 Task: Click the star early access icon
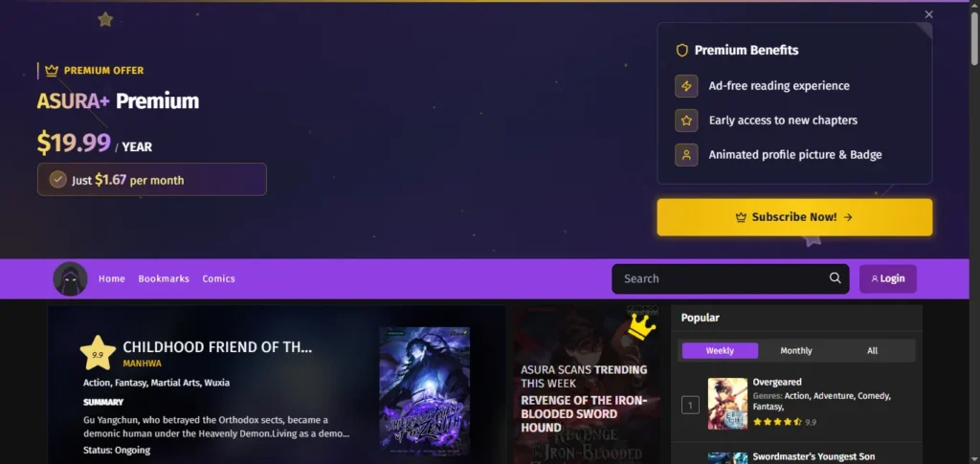click(686, 121)
